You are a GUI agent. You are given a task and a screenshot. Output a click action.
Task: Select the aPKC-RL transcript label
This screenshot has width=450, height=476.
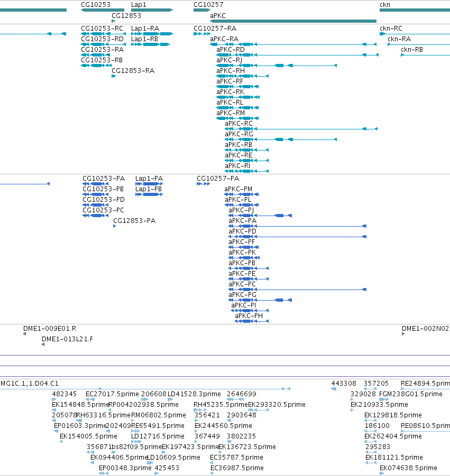[230, 102]
